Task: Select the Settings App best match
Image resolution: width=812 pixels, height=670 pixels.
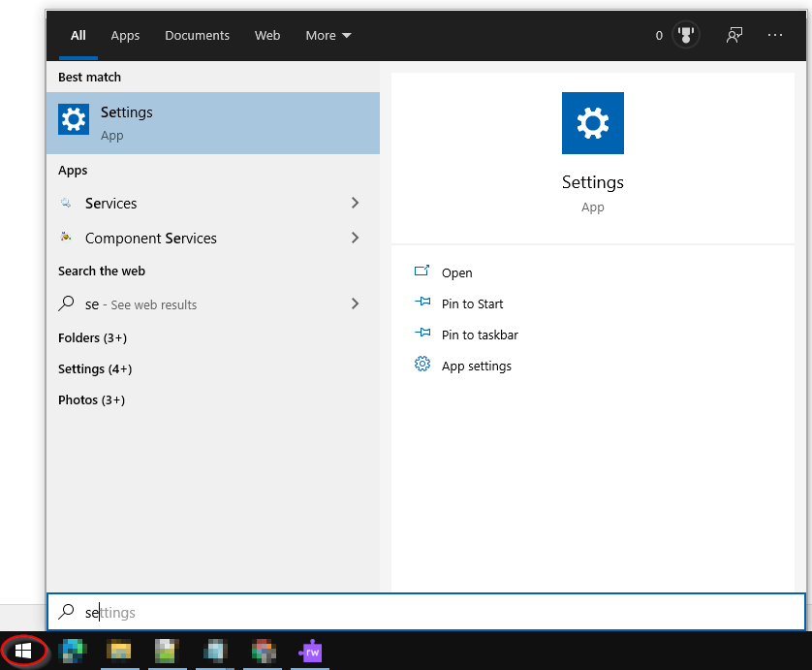Action: [x=213, y=123]
